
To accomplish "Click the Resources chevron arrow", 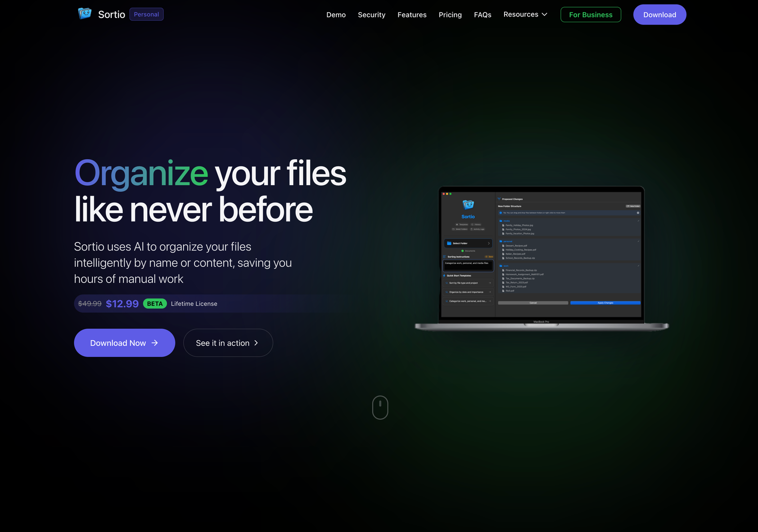I will [x=544, y=15].
